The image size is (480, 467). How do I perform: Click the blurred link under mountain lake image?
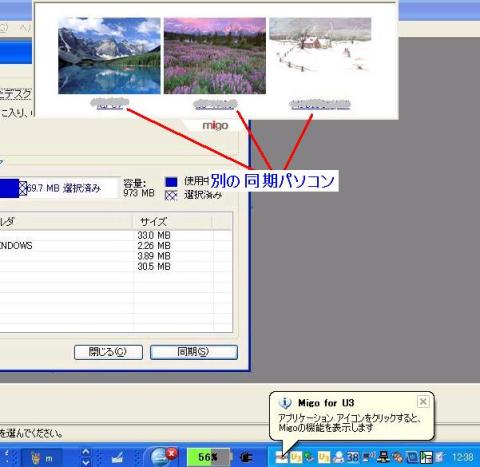click(110, 103)
